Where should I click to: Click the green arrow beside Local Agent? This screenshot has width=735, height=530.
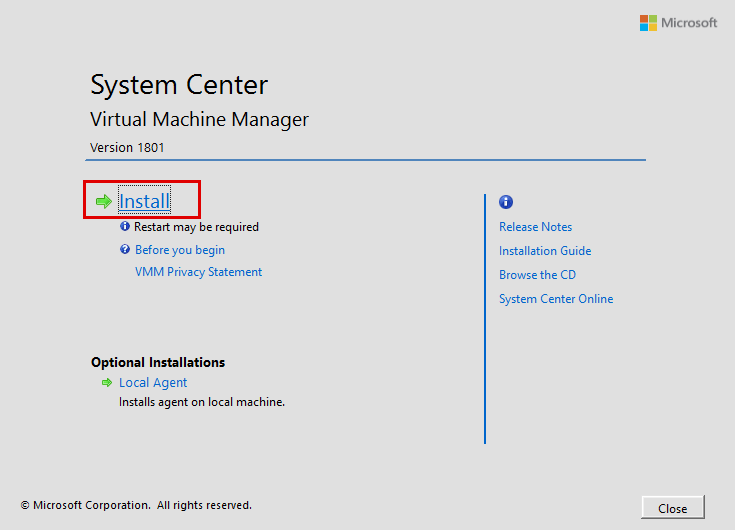tap(106, 383)
